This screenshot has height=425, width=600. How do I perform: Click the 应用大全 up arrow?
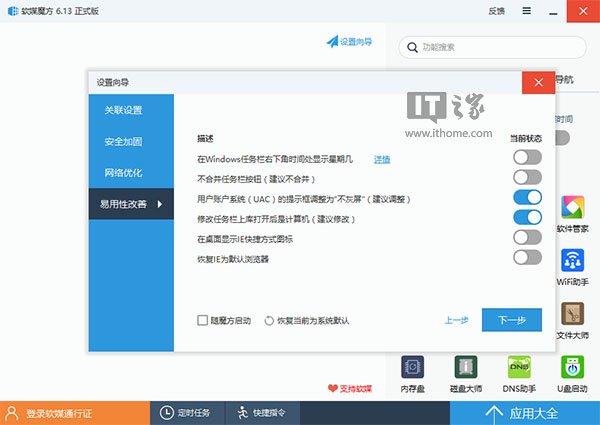coord(494,414)
